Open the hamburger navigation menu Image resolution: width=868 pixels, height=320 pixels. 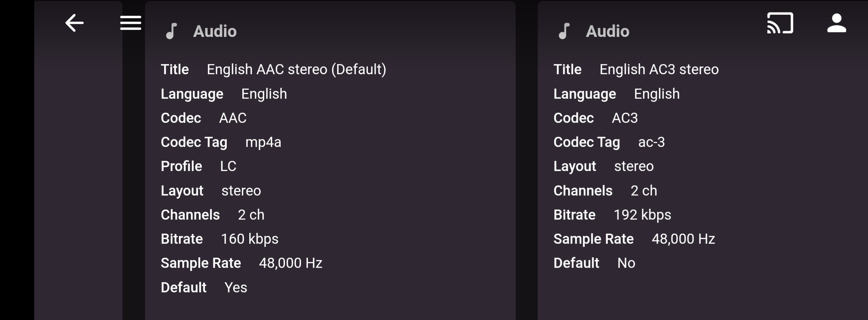130,23
